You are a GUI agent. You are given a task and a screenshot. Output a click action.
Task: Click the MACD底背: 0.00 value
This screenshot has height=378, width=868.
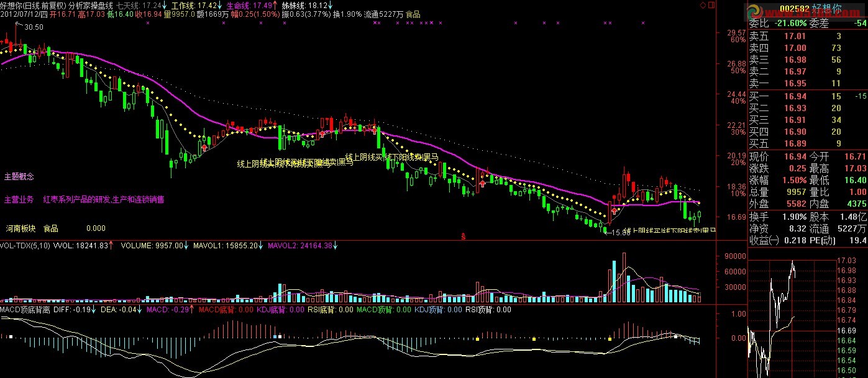point(226,309)
